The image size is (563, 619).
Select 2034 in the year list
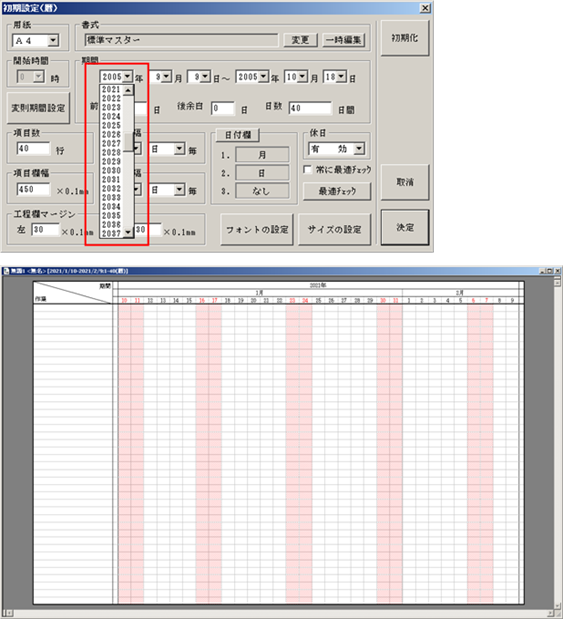point(111,206)
